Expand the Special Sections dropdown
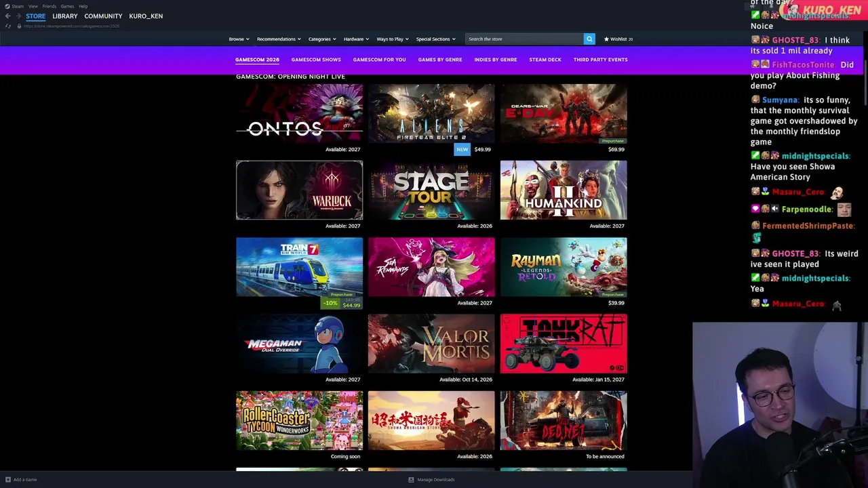The width and height of the screenshot is (868, 488). (435, 39)
